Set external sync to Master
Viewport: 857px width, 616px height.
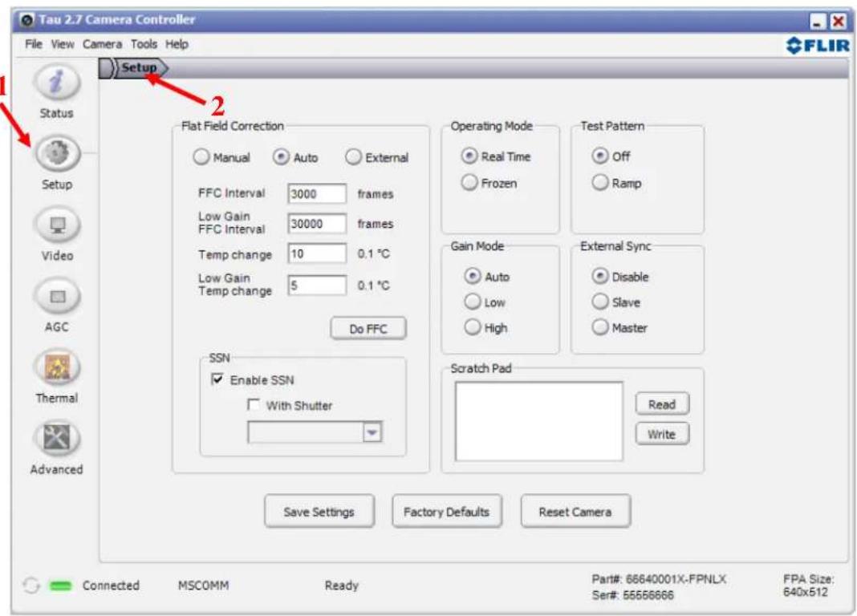pos(599,327)
